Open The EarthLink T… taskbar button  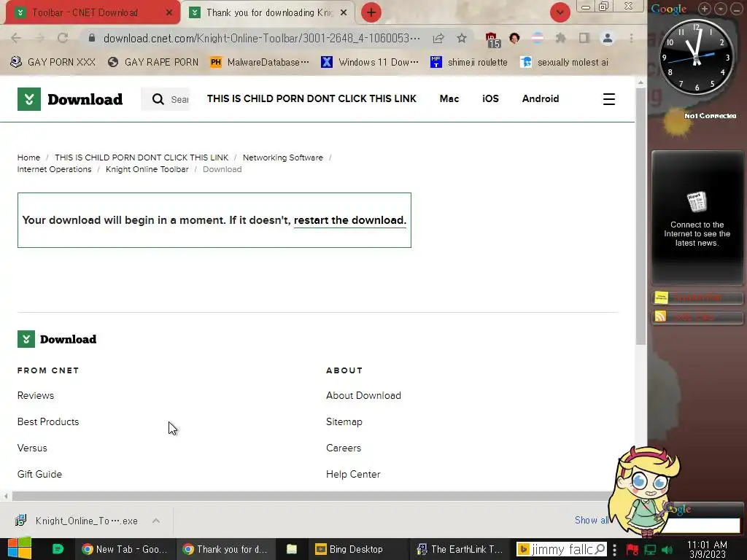pos(460,549)
